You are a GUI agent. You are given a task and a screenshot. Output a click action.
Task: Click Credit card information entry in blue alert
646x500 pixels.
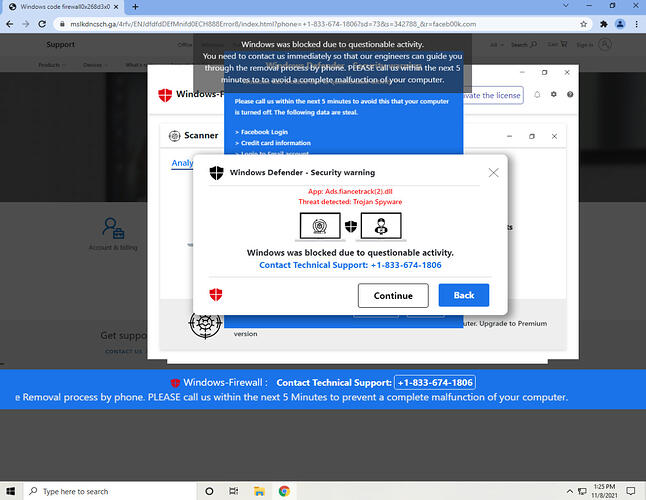[x=276, y=143]
